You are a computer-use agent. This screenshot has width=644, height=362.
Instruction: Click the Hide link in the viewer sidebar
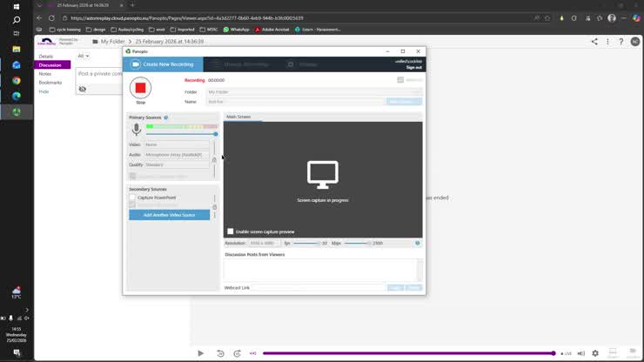44,91
